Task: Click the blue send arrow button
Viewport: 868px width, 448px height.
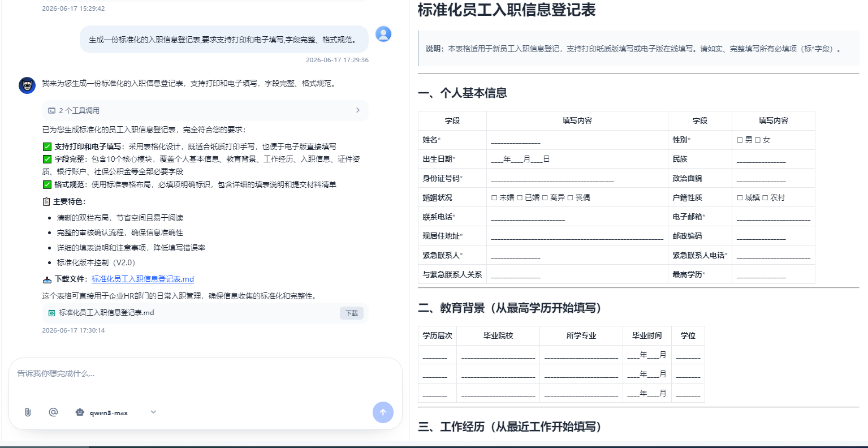Action: [383, 412]
